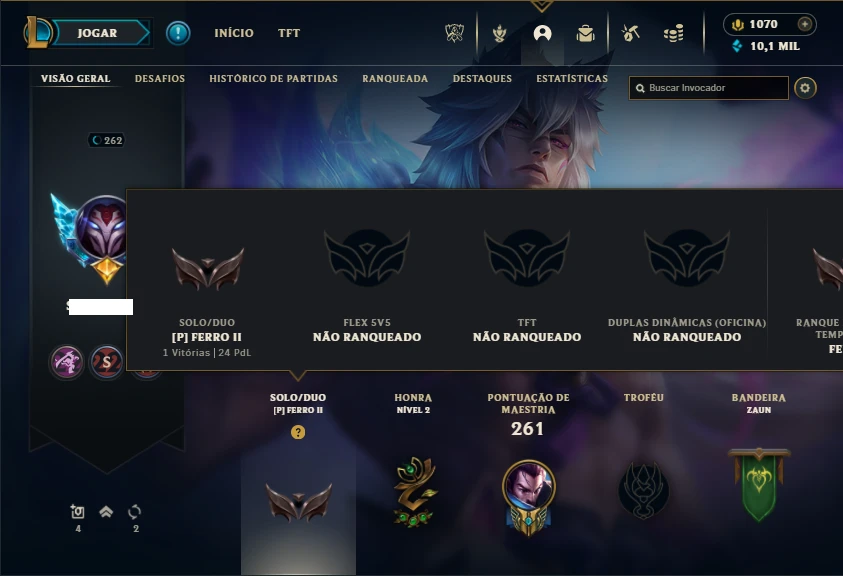Click the blue notification alert icon

[x=178, y=33]
